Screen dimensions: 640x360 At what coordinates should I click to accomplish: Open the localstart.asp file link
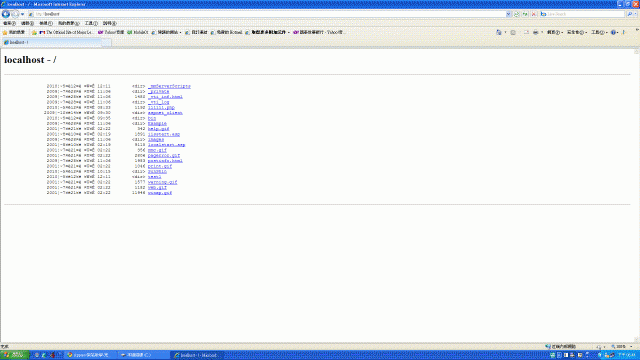click(167, 145)
